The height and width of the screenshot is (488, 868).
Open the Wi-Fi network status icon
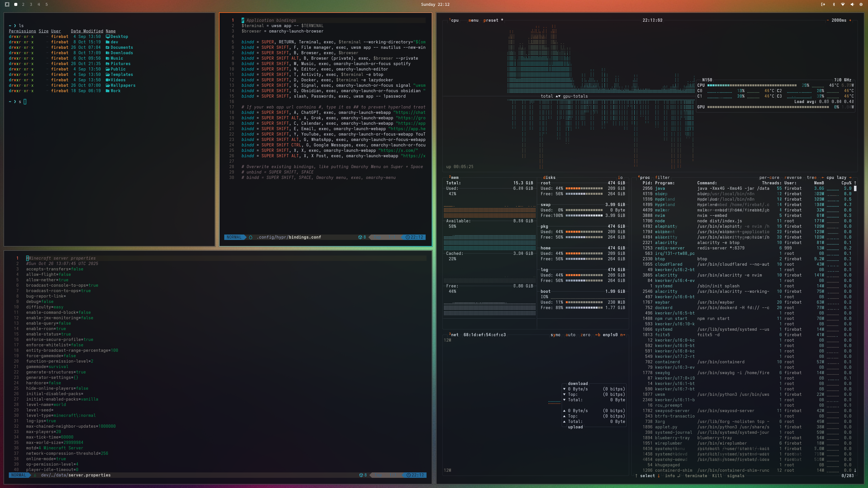(x=842, y=4)
